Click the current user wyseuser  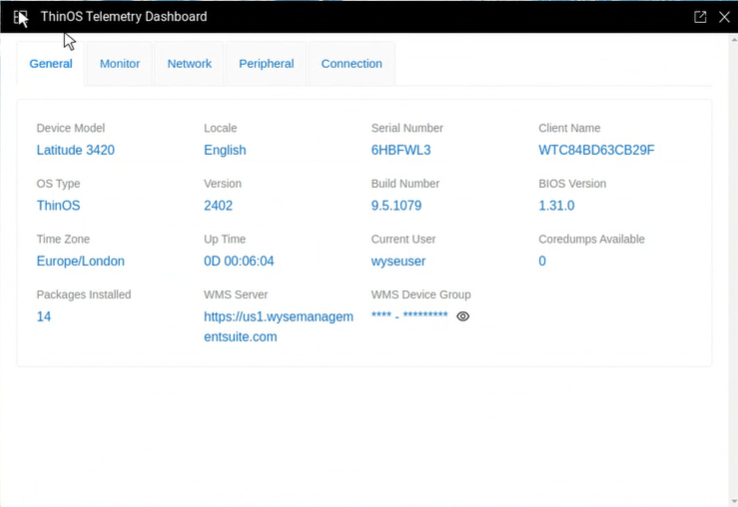pos(398,261)
